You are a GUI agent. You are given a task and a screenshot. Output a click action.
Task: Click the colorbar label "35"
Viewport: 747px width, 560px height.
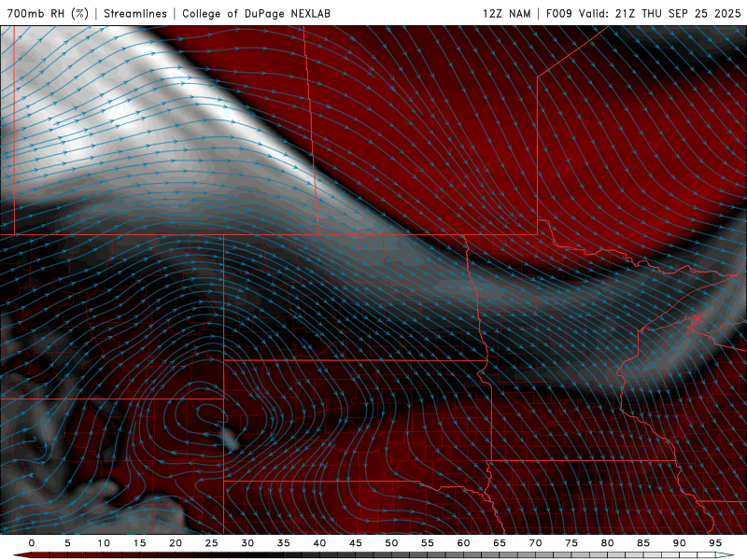click(284, 543)
